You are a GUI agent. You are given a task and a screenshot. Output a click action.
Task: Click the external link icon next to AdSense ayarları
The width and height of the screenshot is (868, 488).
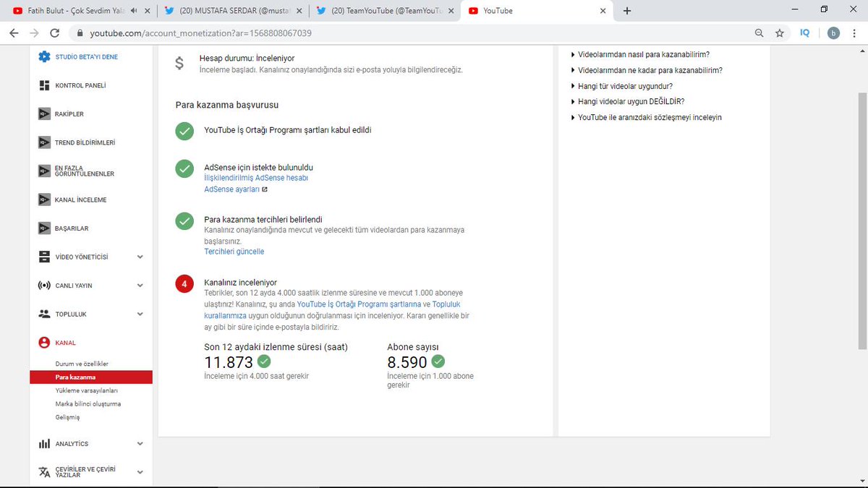click(265, 189)
